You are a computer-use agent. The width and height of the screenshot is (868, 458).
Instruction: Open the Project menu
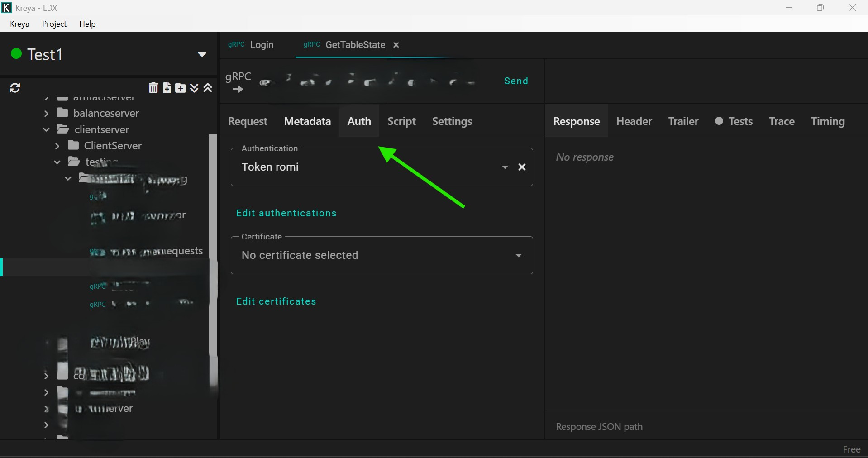(54, 24)
